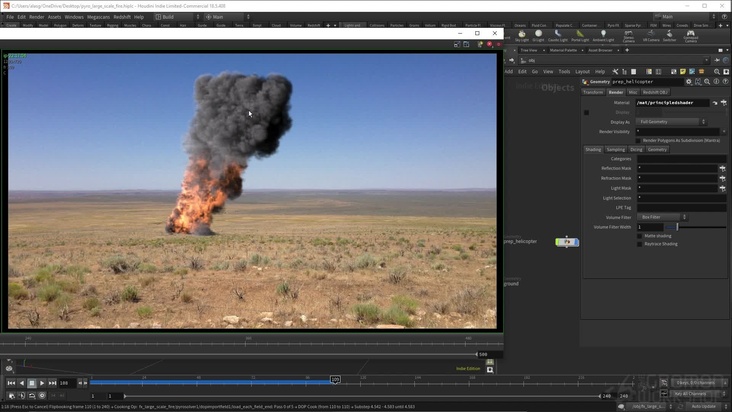This screenshot has width=732, height=412.
Task: Open the Key All Channels dropdown
Action: point(699,394)
